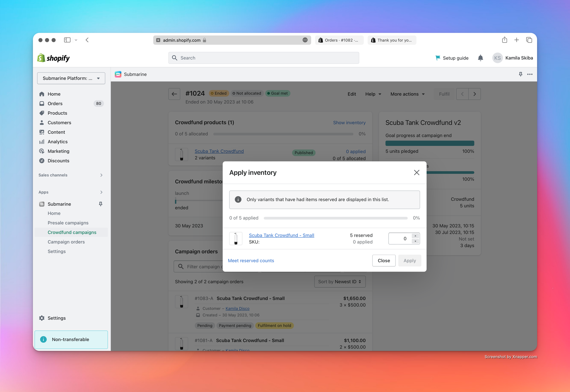Viewport: 570px width, 392px height.
Task: Click the Apply button in dialog
Action: click(410, 260)
